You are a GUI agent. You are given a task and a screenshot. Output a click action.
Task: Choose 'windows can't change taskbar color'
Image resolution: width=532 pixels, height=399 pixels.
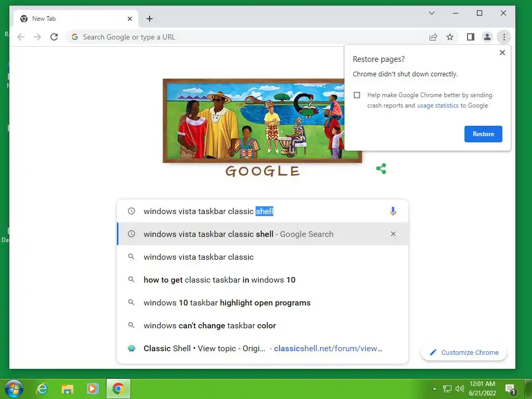click(262, 325)
